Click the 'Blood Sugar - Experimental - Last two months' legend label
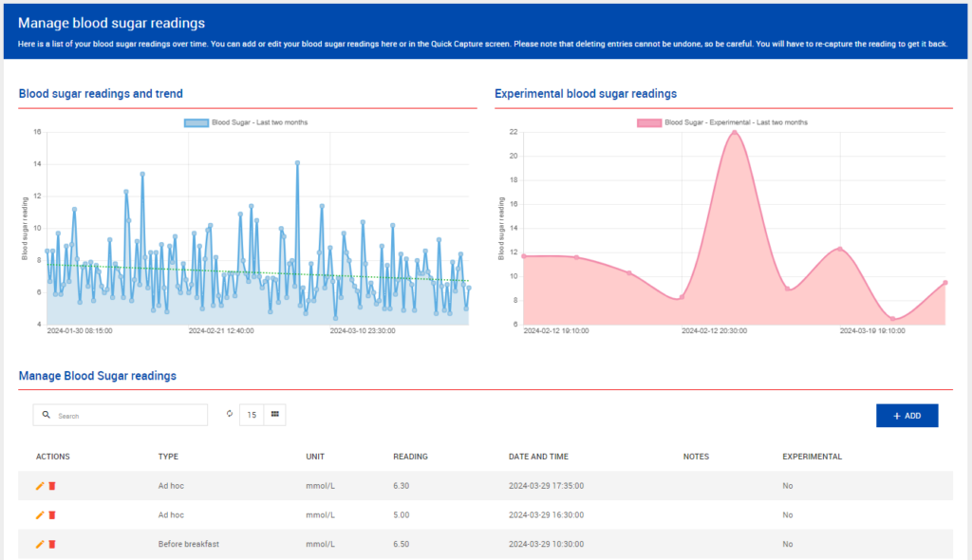 737,122
